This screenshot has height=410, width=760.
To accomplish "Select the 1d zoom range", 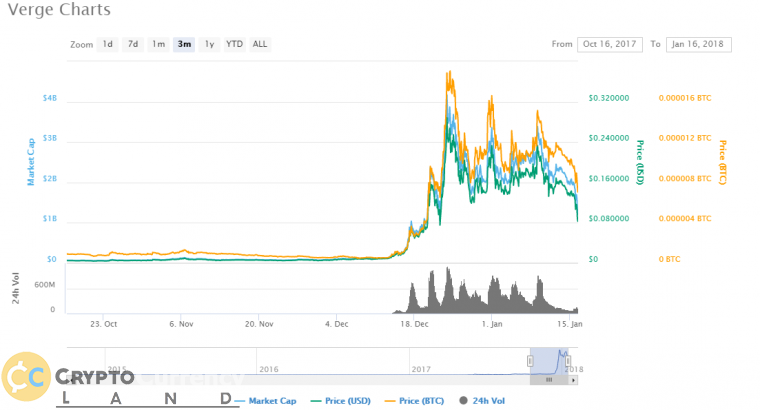I will click(x=108, y=44).
